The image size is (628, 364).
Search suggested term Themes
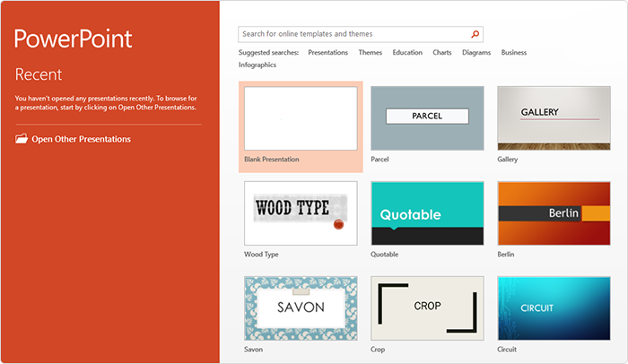pos(370,53)
